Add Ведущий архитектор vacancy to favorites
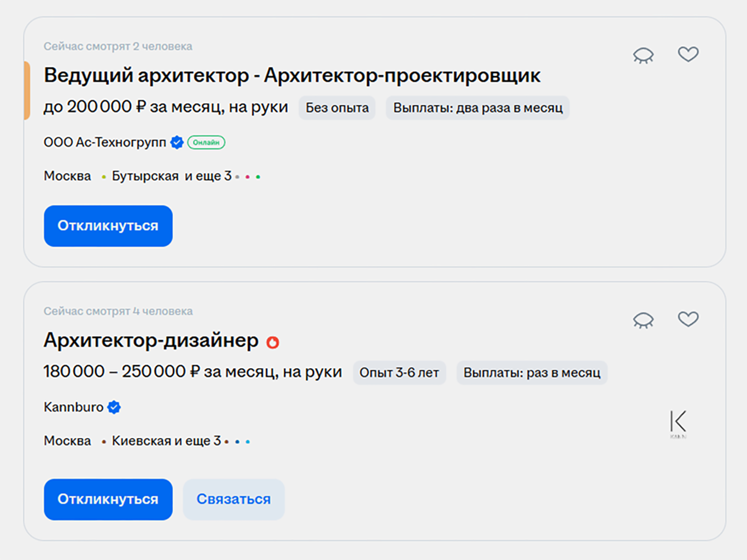The image size is (747, 560). click(688, 54)
